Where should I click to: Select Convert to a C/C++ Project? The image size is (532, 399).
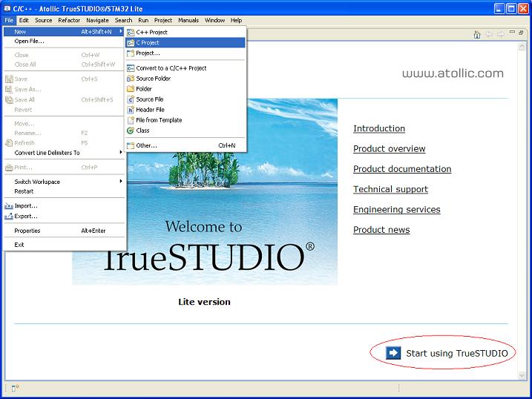[x=185, y=68]
